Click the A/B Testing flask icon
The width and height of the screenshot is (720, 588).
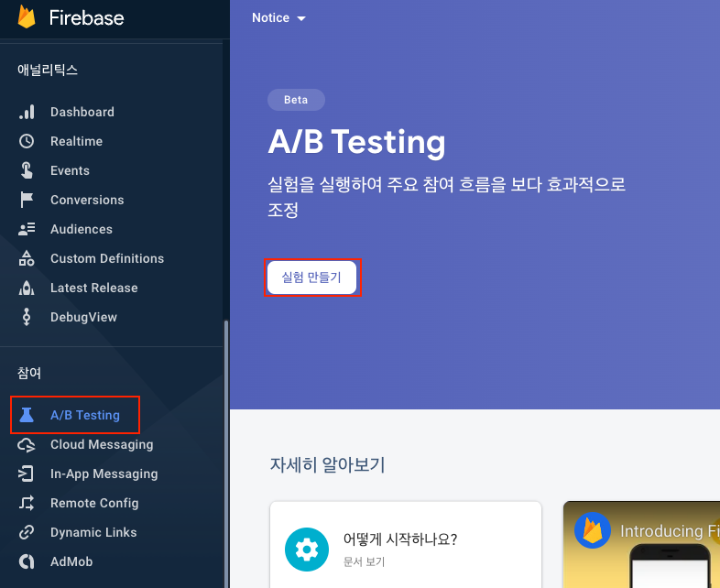pos(27,415)
